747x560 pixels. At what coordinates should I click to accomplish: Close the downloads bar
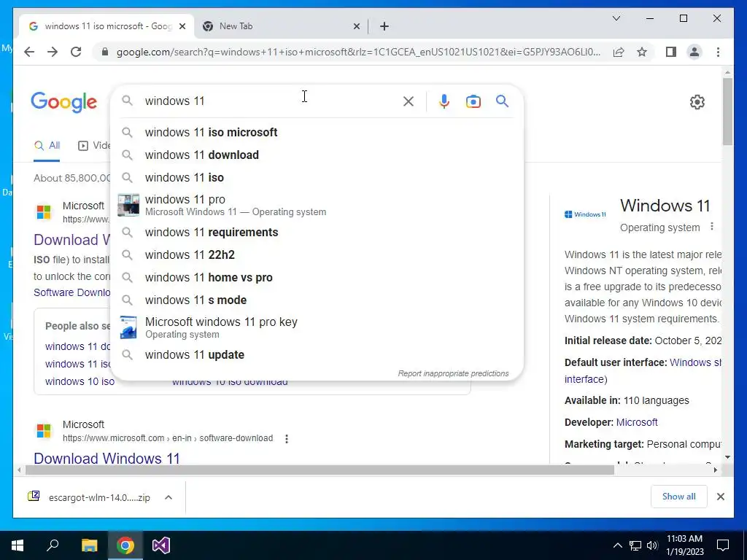(x=720, y=497)
